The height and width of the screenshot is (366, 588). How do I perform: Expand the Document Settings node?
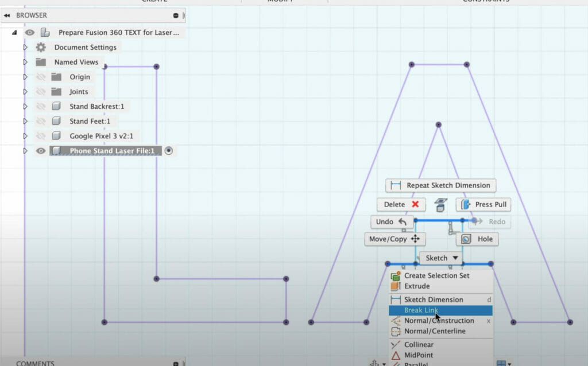point(25,48)
